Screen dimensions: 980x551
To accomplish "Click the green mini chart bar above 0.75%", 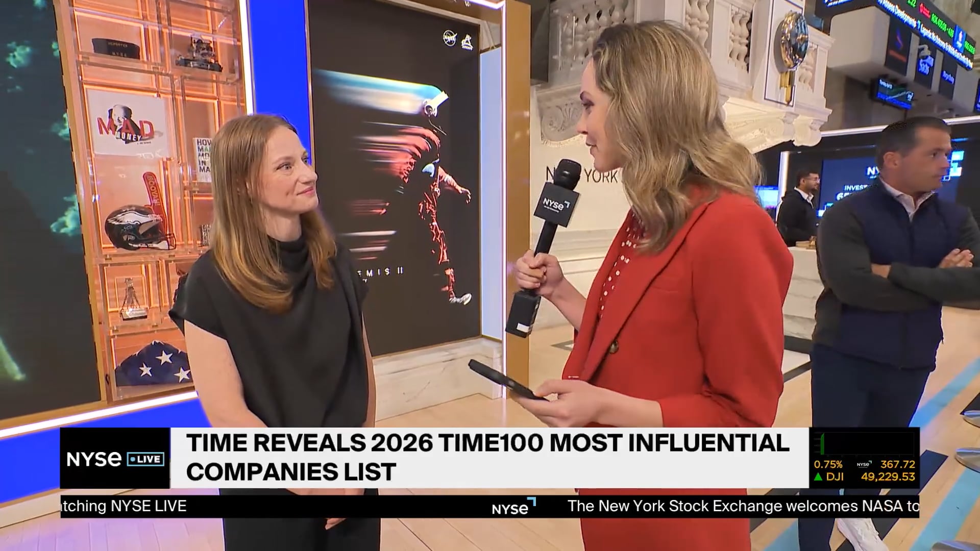I will (x=822, y=443).
